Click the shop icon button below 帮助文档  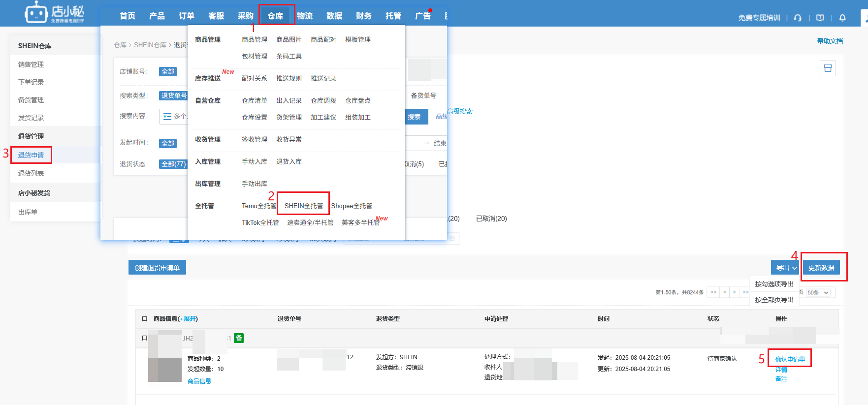(828, 68)
